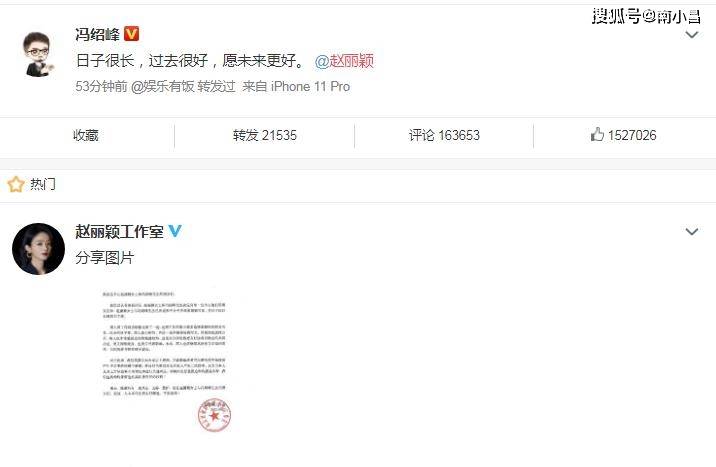Open 评论 163653 comments
The height and width of the screenshot is (467, 716).
pyautogui.click(x=444, y=135)
